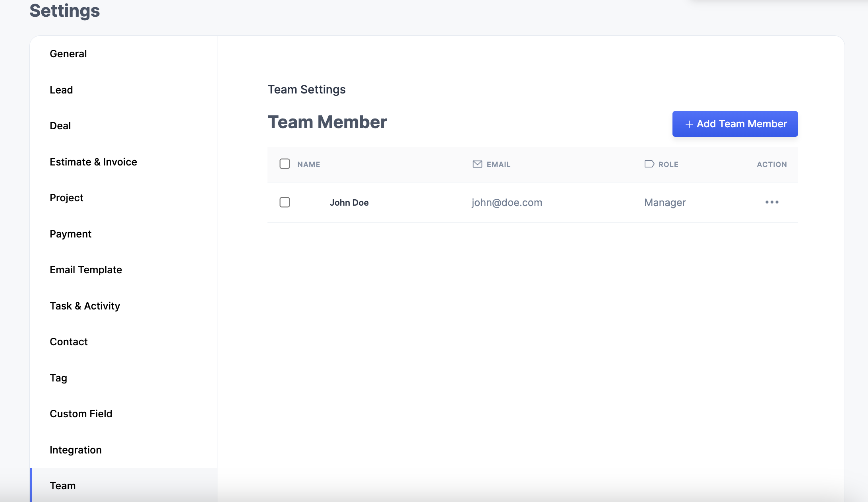Click the john@doe.com email cell
This screenshot has height=502, width=868.
(507, 202)
